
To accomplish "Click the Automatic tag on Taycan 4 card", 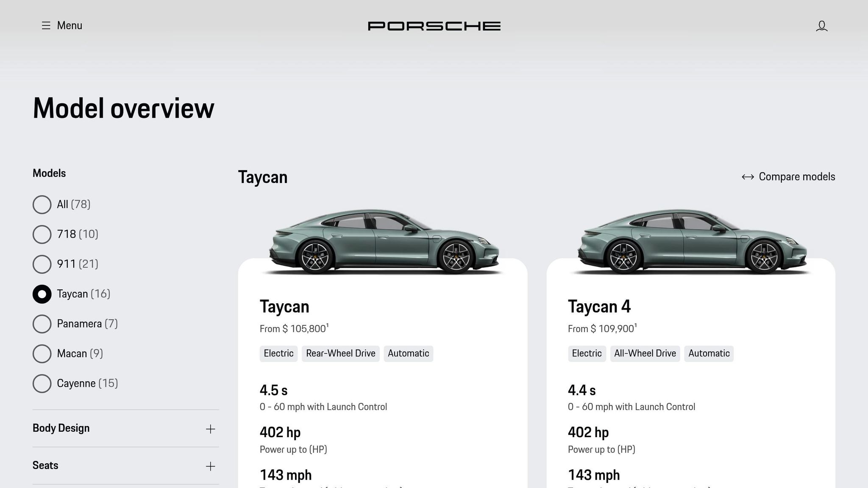I will coord(709,353).
